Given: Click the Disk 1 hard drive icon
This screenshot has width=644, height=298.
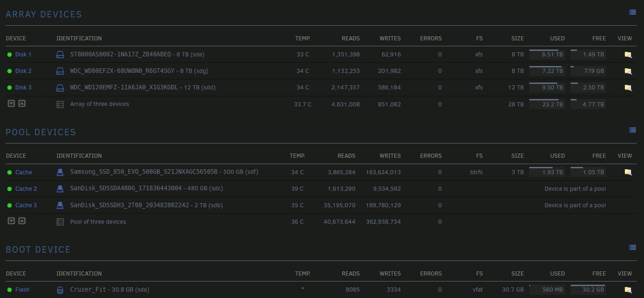Looking at the screenshot, I should pyautogui.click(x=60, y=55).
